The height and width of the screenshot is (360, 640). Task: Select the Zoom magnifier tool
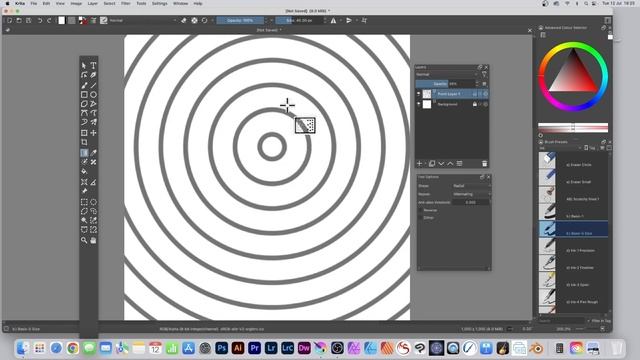[x=84, y=240]
